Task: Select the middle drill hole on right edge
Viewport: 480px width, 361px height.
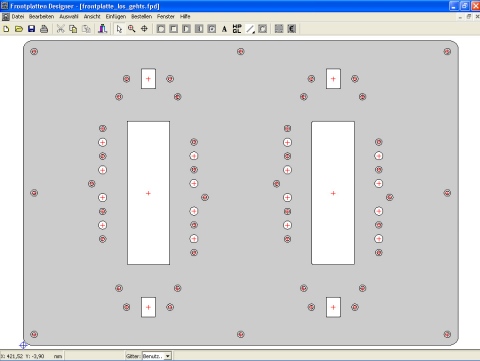Action: (447, 193)
